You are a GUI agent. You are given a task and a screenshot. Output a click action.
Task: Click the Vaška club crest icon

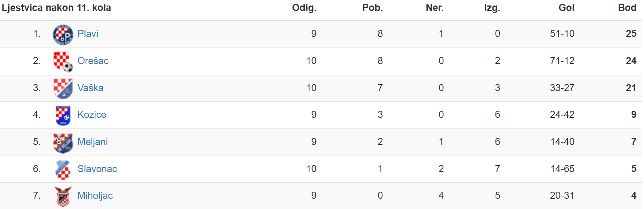tap(63, 88)
